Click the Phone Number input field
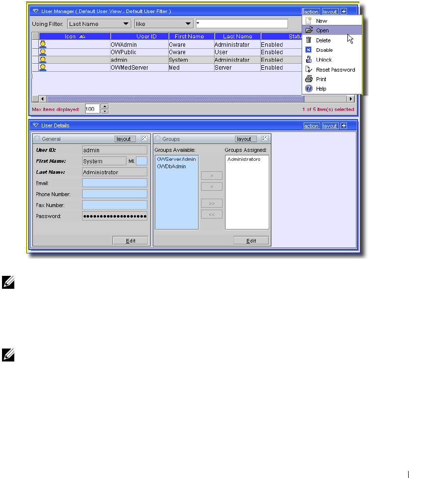The width and height of the screenshot is (448, 478). pyautogui.click(x=114, y=194)
